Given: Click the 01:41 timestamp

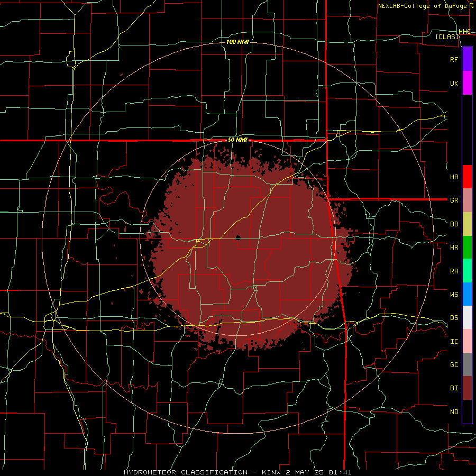Looking at the screenshot, I should 339,472.
